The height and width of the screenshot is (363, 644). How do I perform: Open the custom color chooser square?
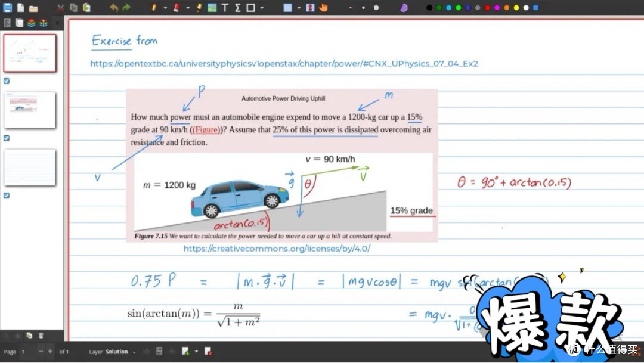(535, 7)
